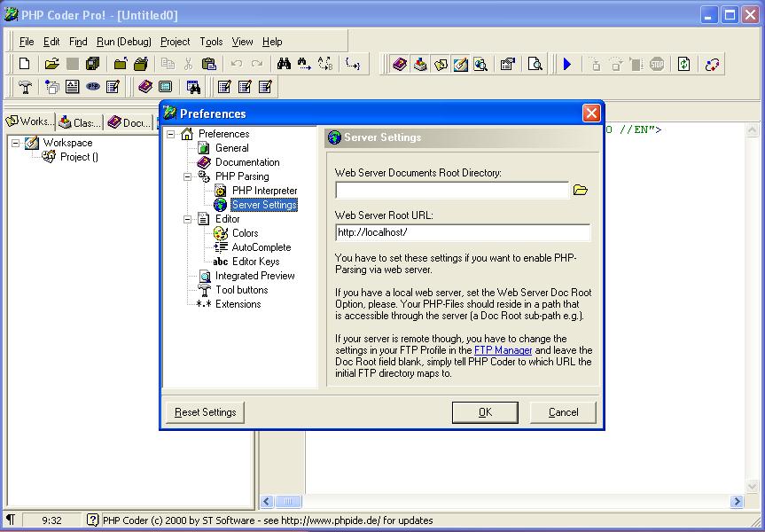The height and width of the screenshot is (532, 765).
Task: Select Project () in workspace tree
Action: (x=79, y=157)
